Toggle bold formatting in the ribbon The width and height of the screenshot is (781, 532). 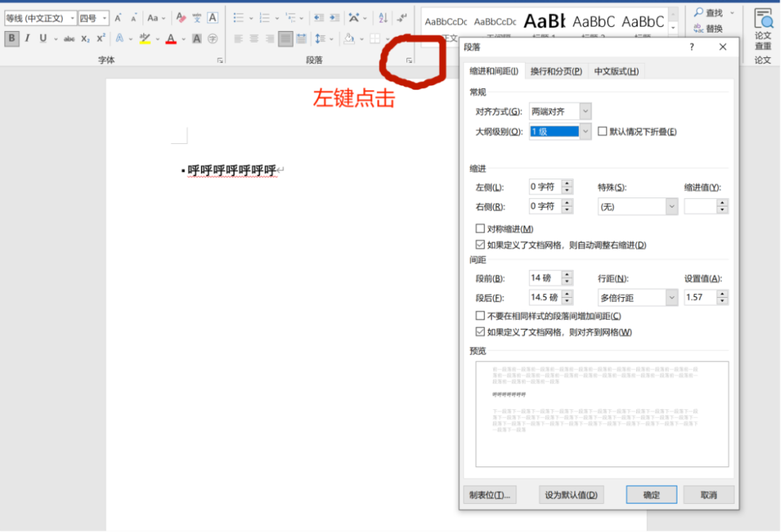[x=12, y=38]
